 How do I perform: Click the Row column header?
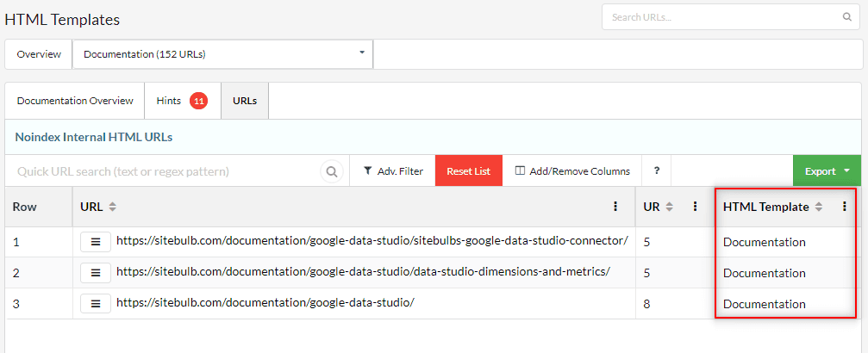pos(39,207)
